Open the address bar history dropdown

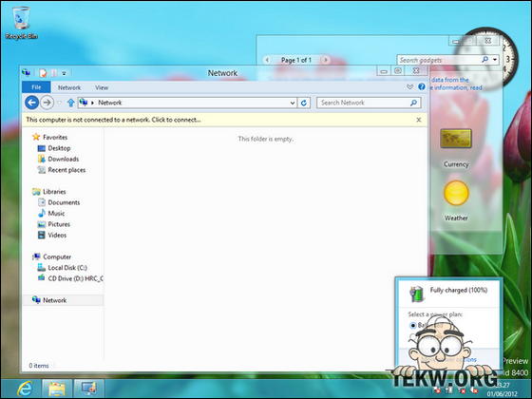pyautogui.click(x=293, y=103)
